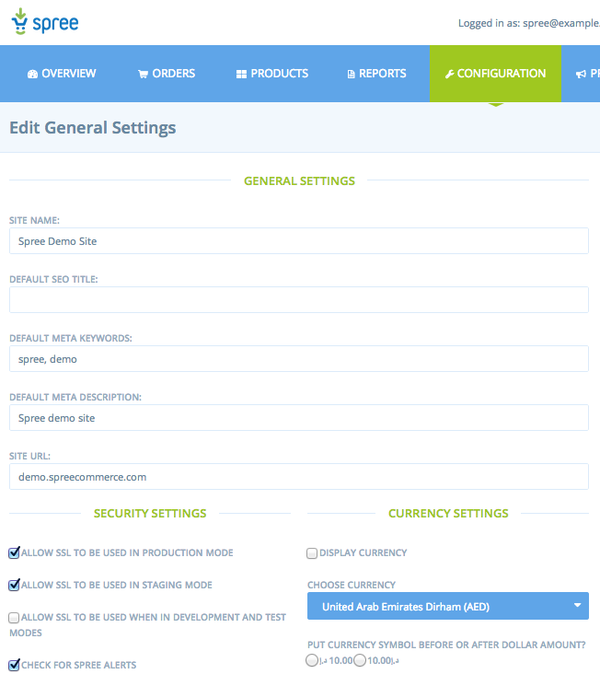This screenshot has width=600, height=674.
Task: Go to the Products tab
Action: [x=272, y=74]
